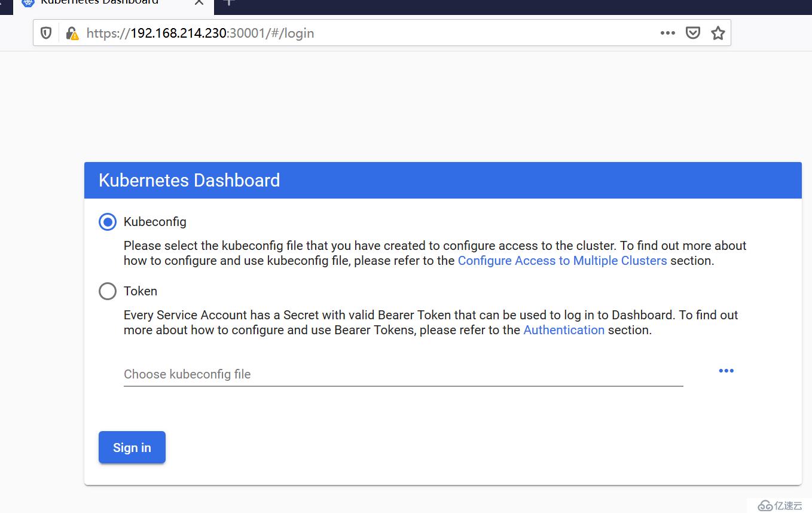812x513 pixels.
Task: Click the Sign in button
Action: tap(132, 447)
